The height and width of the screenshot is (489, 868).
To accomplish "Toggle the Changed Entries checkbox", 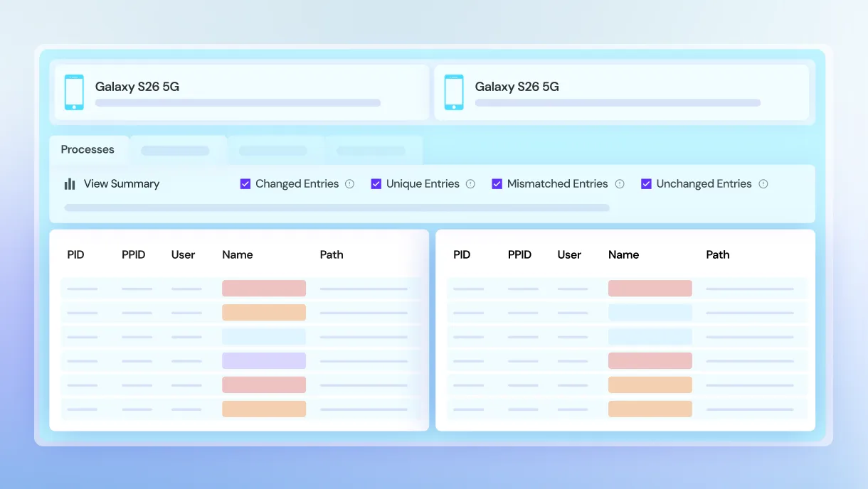I will click(x=245, y=184).
